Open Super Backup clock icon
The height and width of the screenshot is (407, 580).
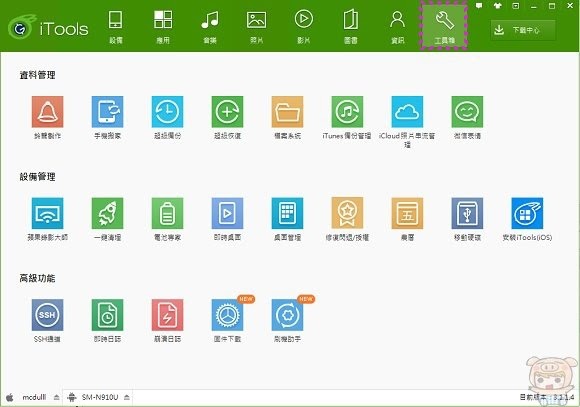[167, 112]
